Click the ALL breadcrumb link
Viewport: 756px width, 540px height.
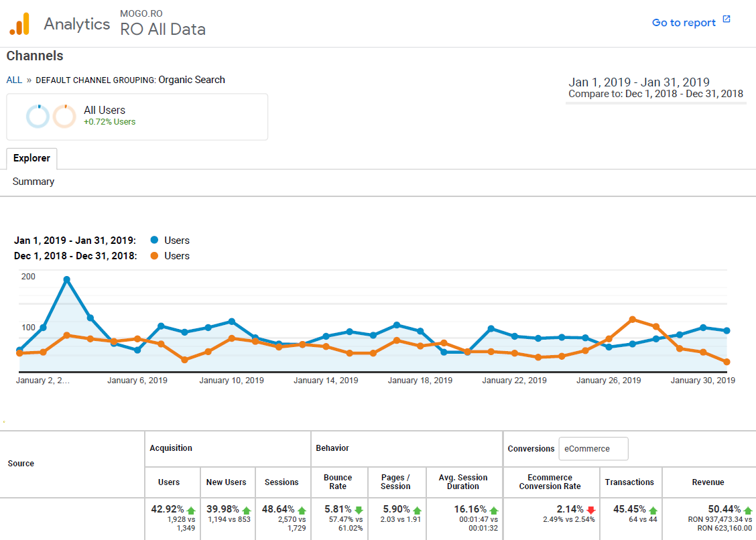tap(13, 80)
